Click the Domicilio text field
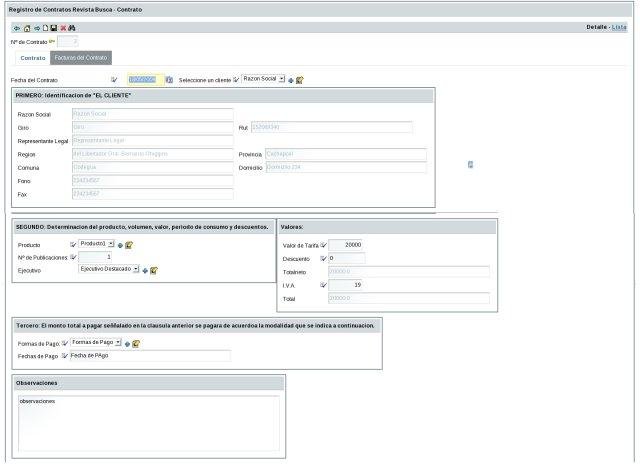Screen dimensions: 640x468 pos(346,167)
